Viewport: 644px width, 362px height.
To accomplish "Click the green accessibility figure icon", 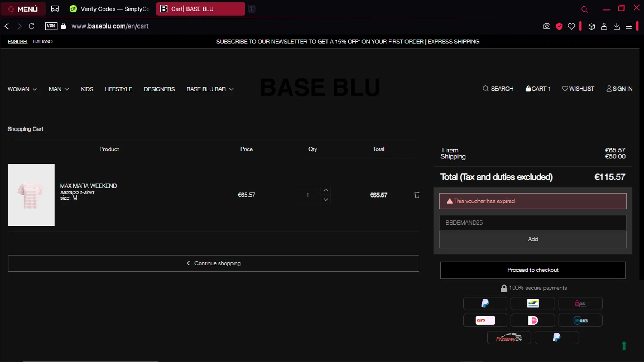I will (624, 346).
